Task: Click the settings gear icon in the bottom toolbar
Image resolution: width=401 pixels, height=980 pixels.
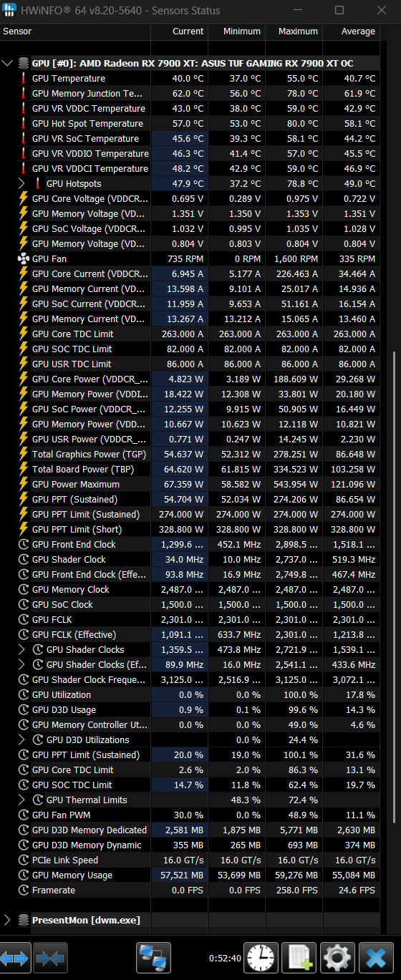Action: (x=336, y=958)
